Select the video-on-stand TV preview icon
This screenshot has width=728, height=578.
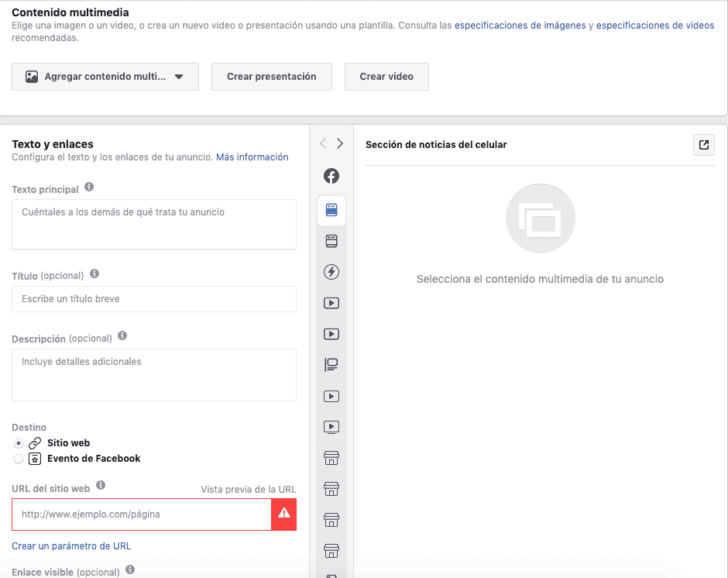point(331,427)
